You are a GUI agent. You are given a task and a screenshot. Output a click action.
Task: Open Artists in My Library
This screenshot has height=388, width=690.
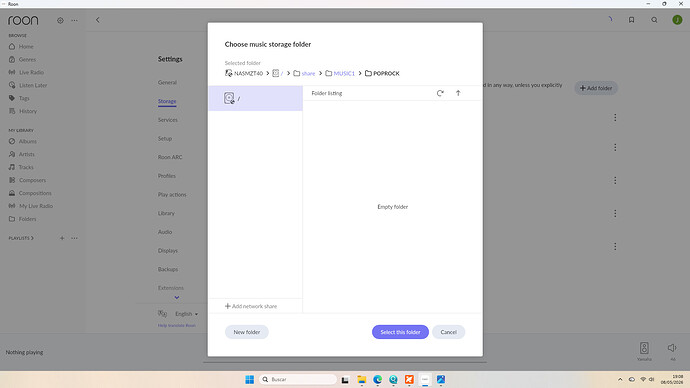[x=22, y=154]
